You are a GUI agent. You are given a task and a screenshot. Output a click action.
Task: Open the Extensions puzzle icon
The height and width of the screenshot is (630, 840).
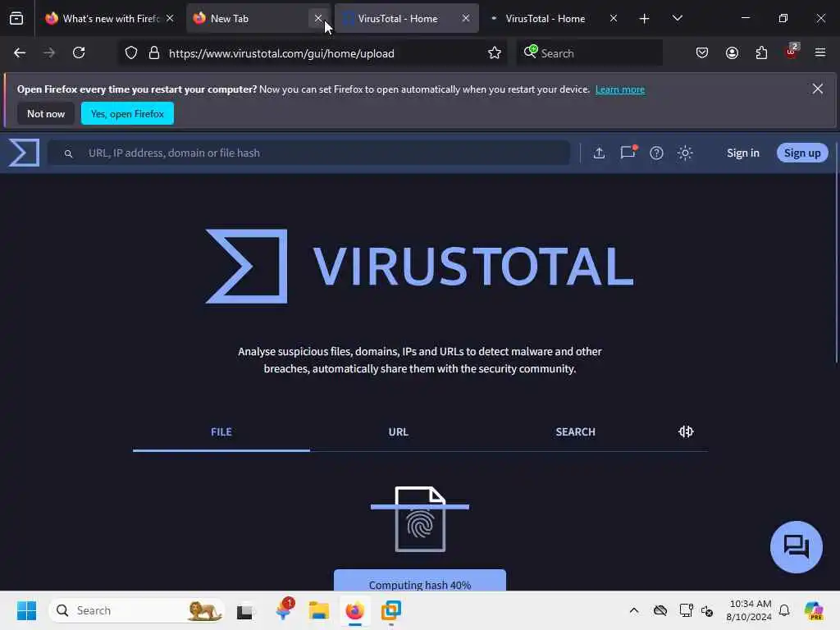tap(761, 53)
